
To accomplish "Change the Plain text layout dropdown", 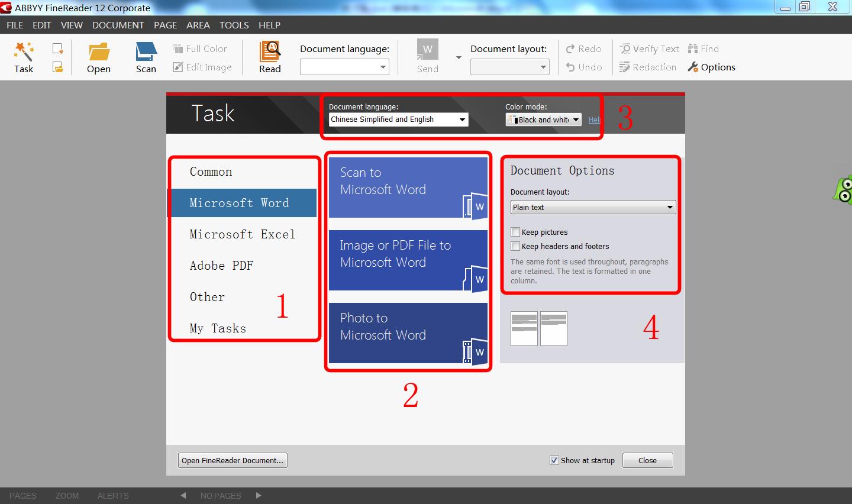I will [x=593, y=207].
